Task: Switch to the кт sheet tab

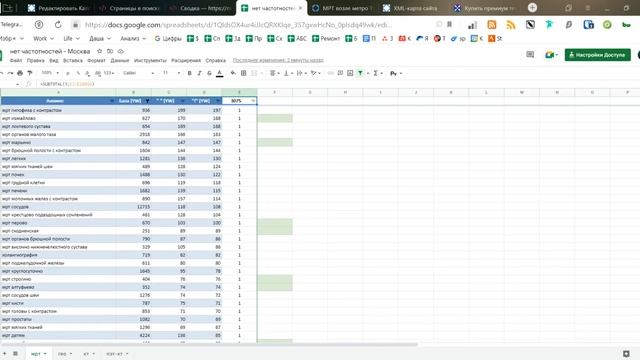Action: coord(89,354)
